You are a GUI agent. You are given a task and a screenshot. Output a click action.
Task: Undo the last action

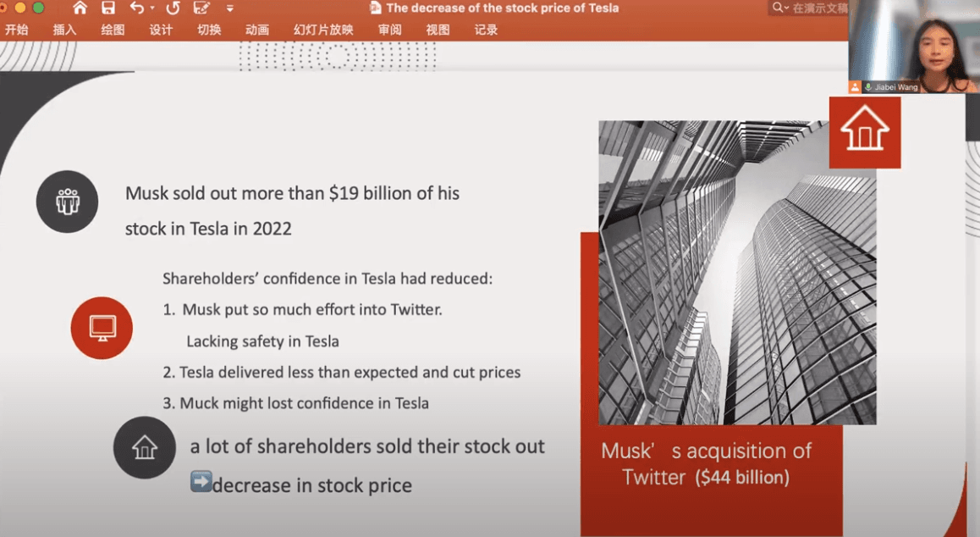tap(137, 8)
